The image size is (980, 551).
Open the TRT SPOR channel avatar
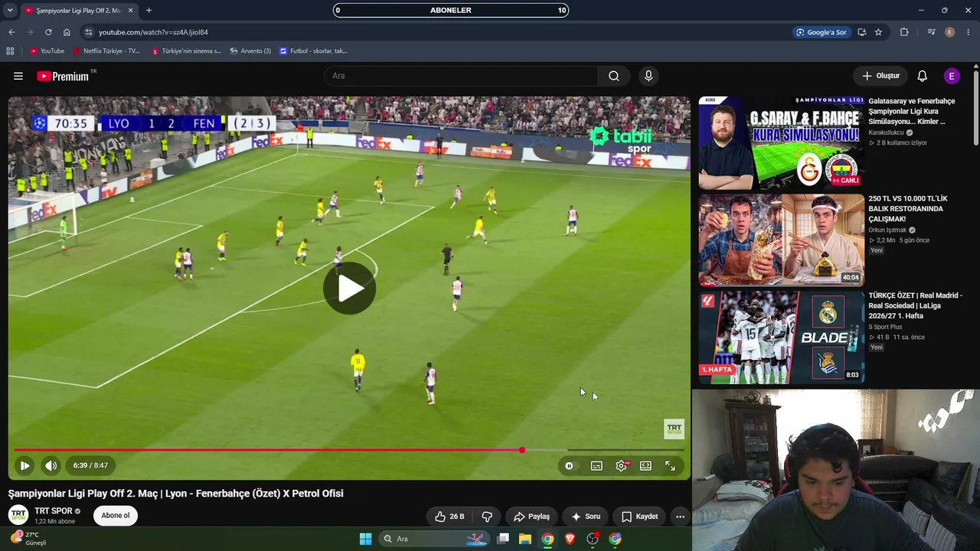pos(18,515)
